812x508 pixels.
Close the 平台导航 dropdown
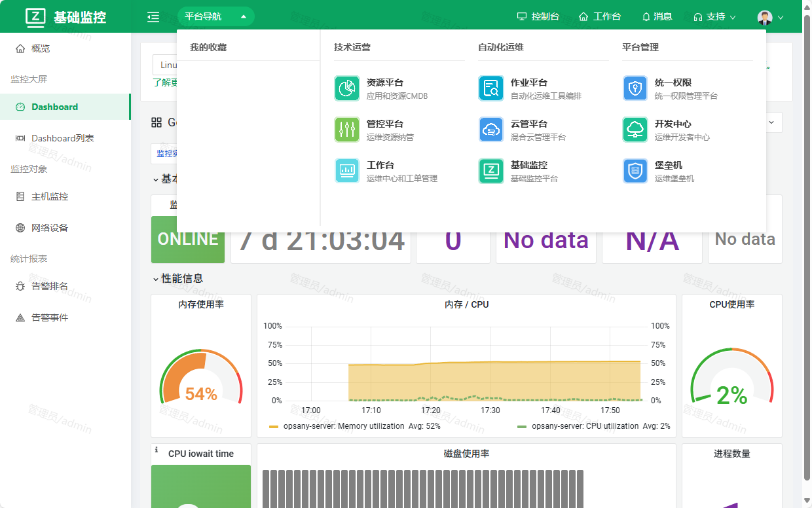(215, 16)
